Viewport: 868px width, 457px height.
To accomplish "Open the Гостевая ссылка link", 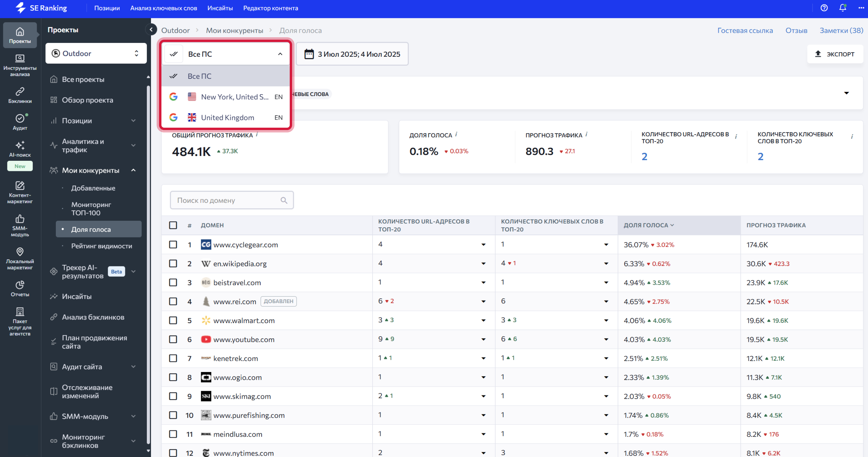I will [x=745, y=30].
